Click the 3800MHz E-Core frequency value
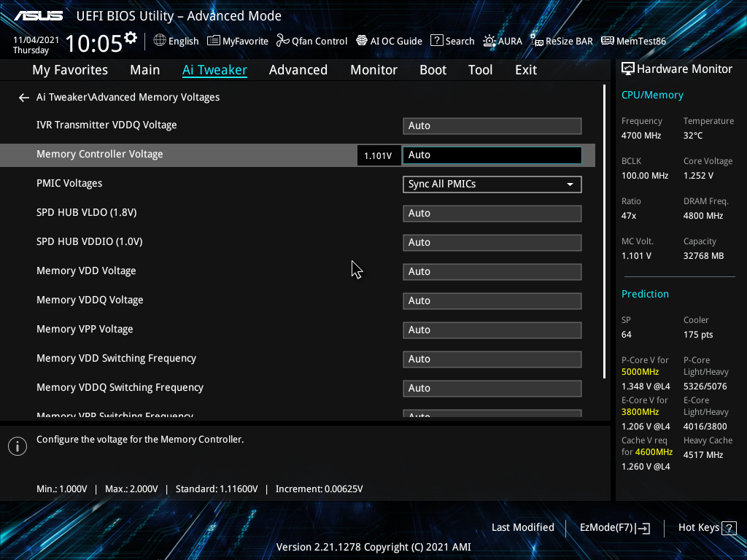Viewport: 747px width, 560px height. click(x=640, y=412)
